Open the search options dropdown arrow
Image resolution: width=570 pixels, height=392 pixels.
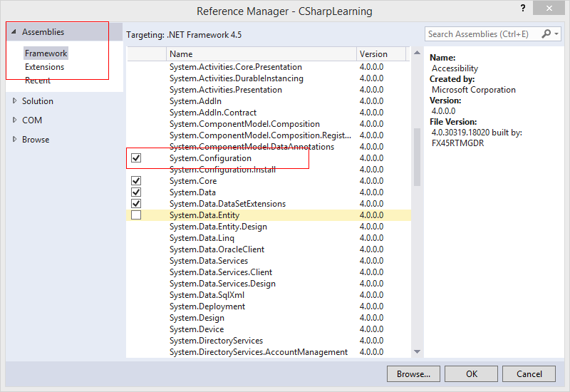[556, 34]
